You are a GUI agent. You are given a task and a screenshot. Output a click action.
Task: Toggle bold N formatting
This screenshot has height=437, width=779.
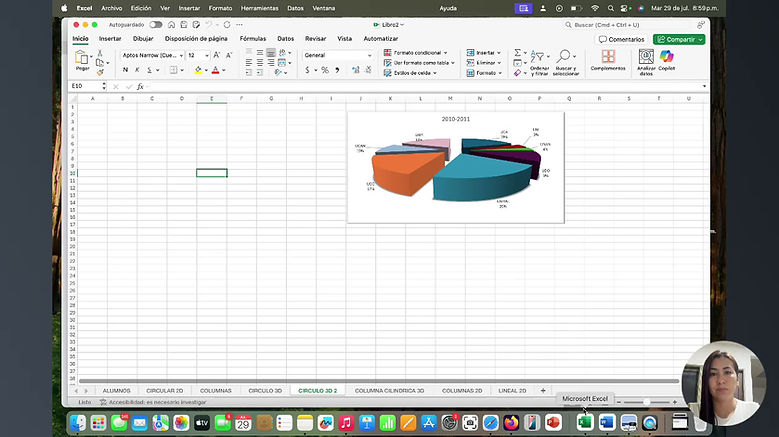point(125,70)
